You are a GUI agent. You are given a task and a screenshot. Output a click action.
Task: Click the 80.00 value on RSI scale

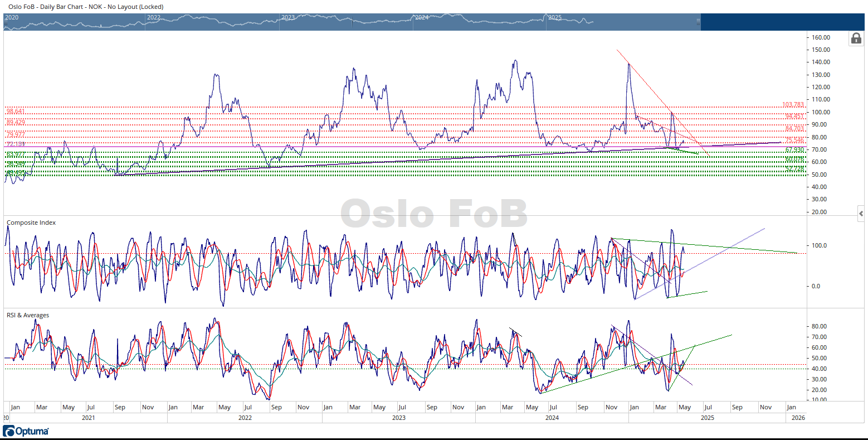[818, 326]
